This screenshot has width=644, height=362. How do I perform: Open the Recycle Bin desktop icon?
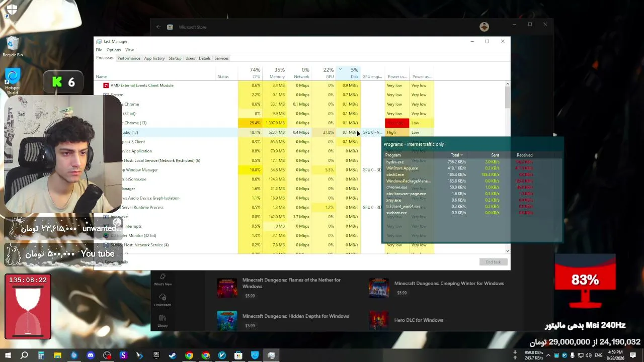[x=13, y=47]
